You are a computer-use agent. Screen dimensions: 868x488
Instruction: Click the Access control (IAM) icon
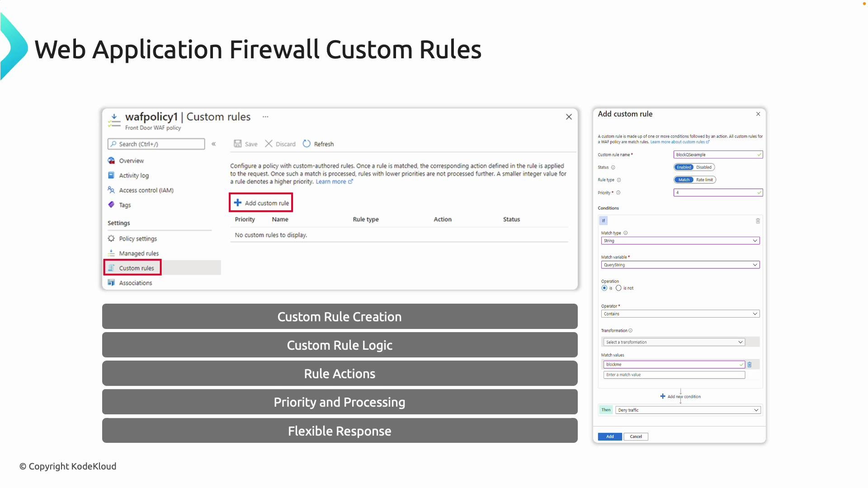111,190
